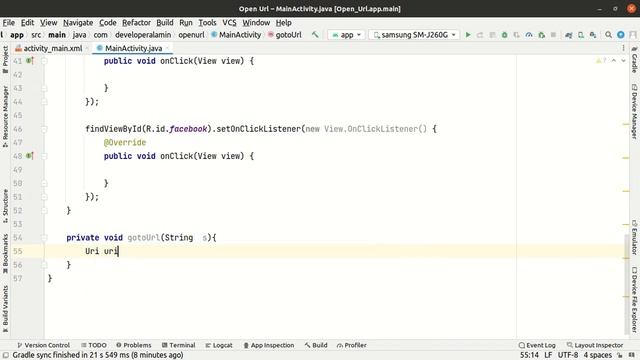Change line separator LF in status bar

pyautogui.click(x=548, y=355)
